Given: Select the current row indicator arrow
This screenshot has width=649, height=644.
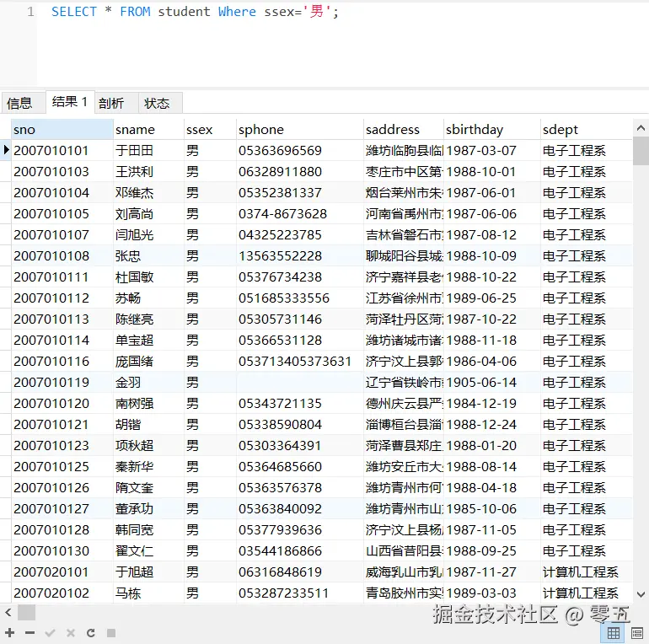Looking at the screenshot, I should [6, 150].
